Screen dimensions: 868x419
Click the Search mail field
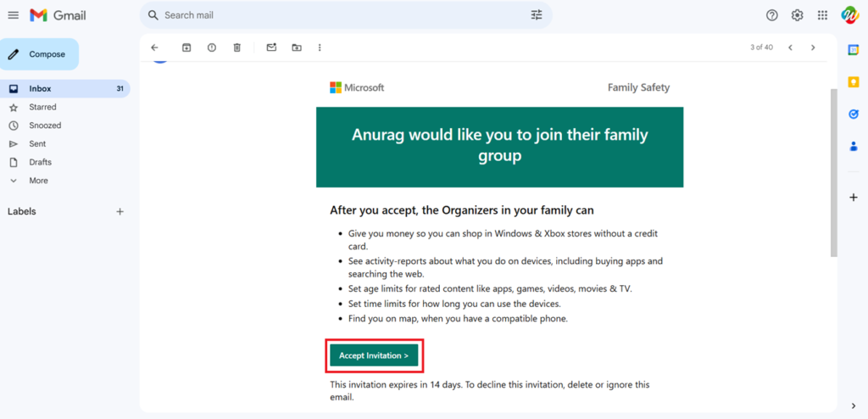click(346, 15)
